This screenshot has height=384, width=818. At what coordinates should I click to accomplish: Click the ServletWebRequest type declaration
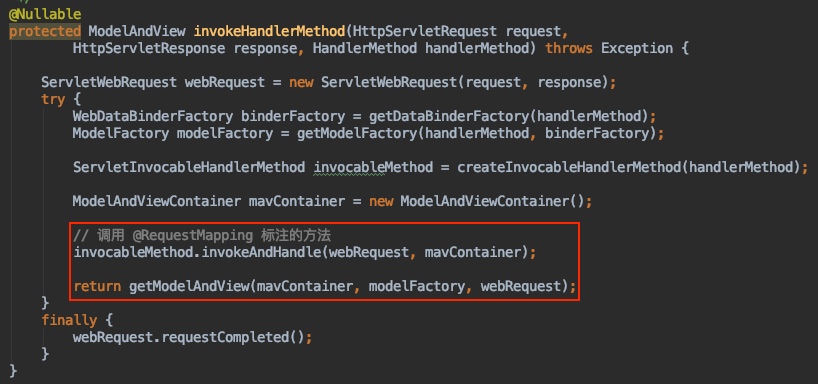(109, 82)
